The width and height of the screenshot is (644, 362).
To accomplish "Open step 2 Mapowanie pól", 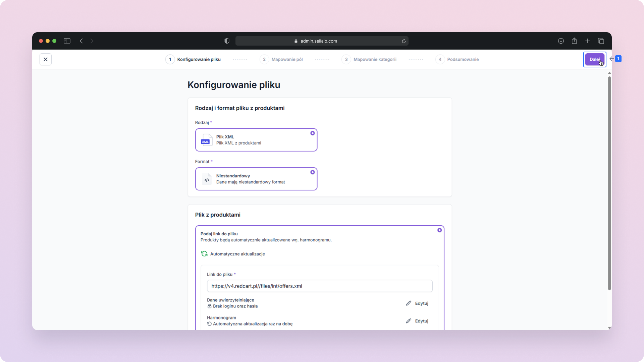I will coord(281,59).
